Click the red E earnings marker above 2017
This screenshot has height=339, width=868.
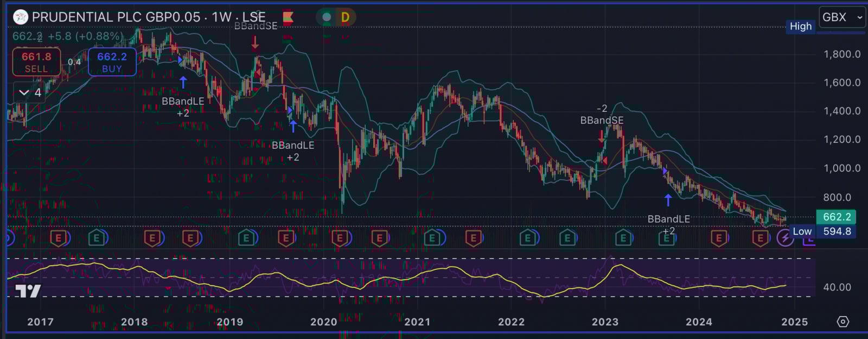click(x=59, y=238)
